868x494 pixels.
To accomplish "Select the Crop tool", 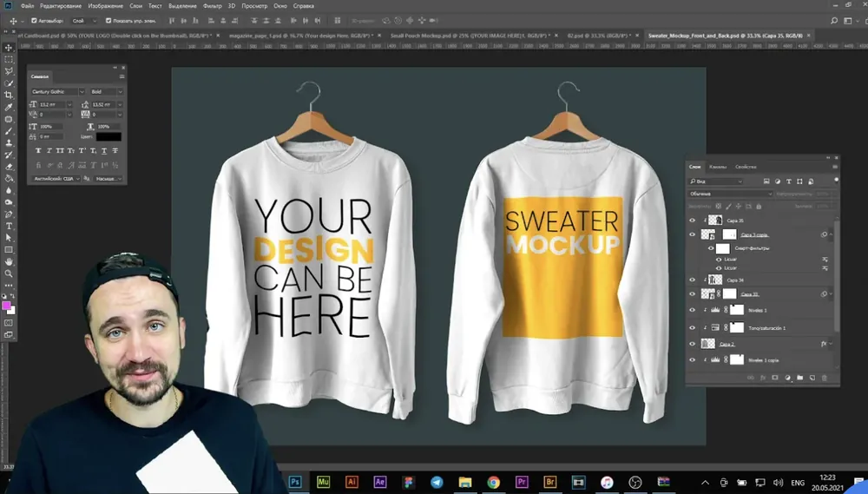I will (9, 96).
